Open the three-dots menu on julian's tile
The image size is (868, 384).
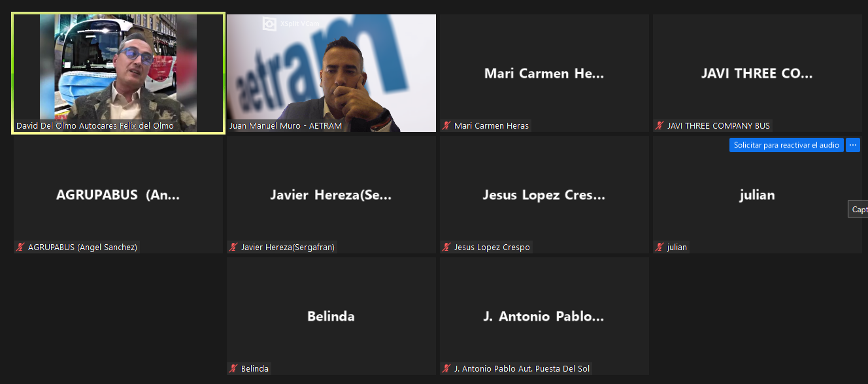[853, 145]
